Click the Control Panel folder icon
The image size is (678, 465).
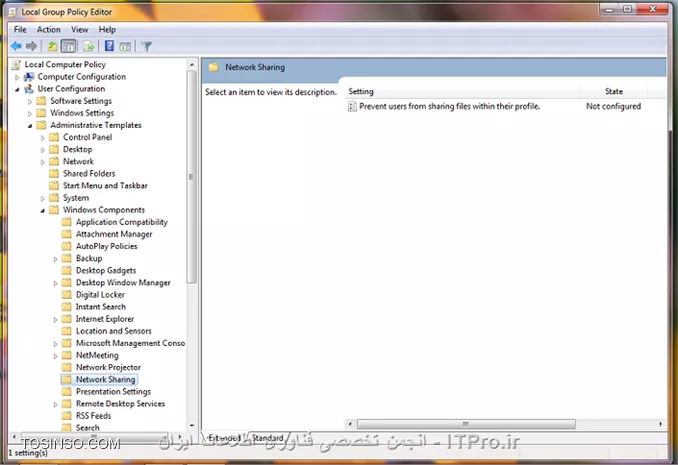(x=54, y=137)
